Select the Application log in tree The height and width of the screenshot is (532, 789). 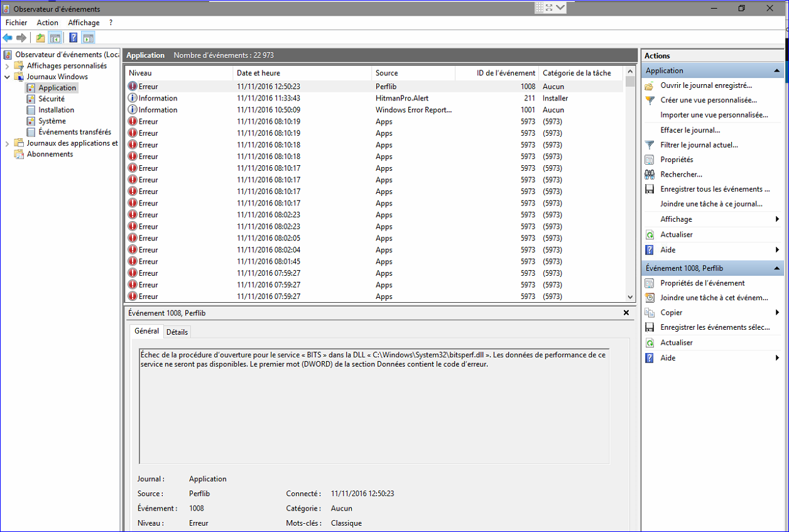(57, 88)
